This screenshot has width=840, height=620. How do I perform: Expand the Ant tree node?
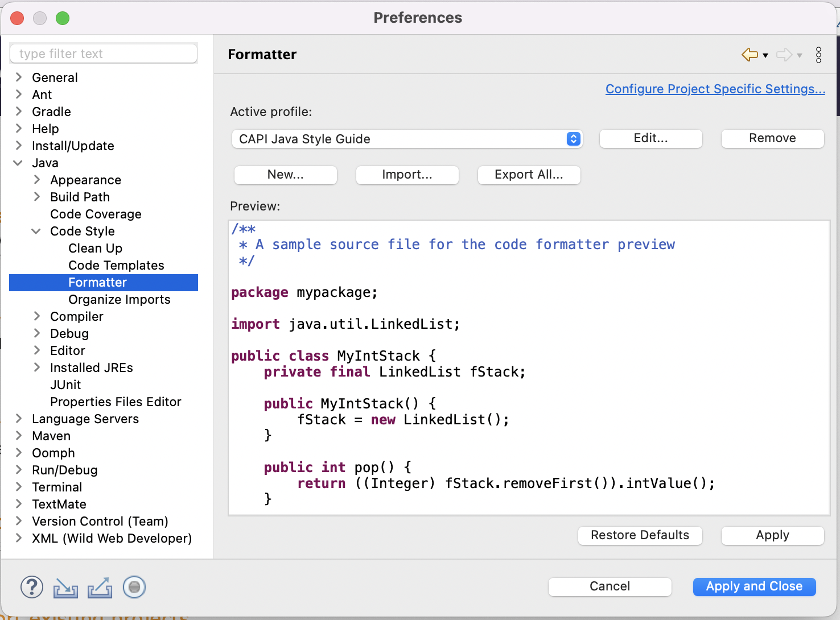pos(19,94)
